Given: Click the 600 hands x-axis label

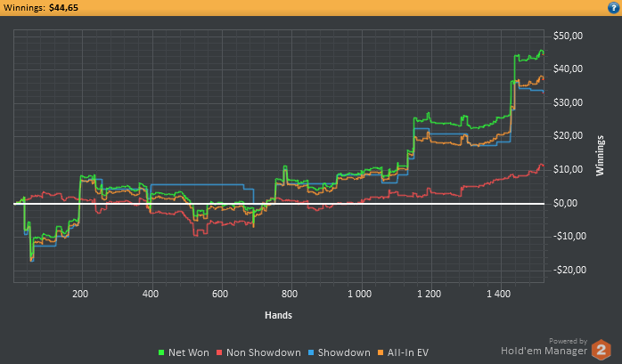Looking at the screenshot, I should point(220,294).
